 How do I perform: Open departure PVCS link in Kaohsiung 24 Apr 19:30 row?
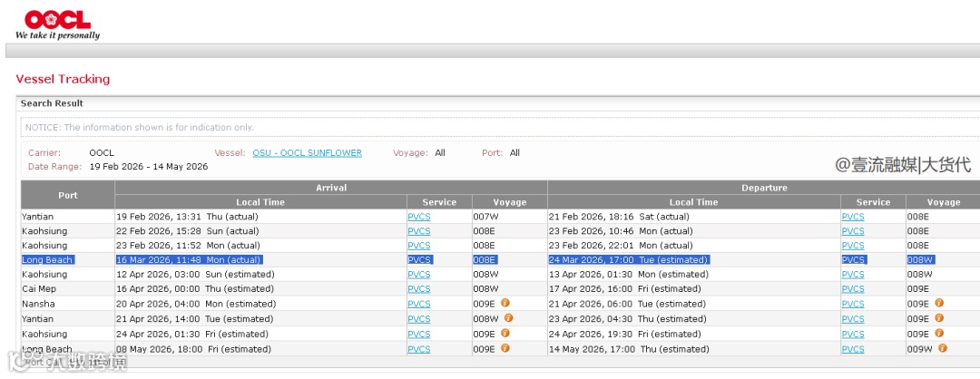853,334
